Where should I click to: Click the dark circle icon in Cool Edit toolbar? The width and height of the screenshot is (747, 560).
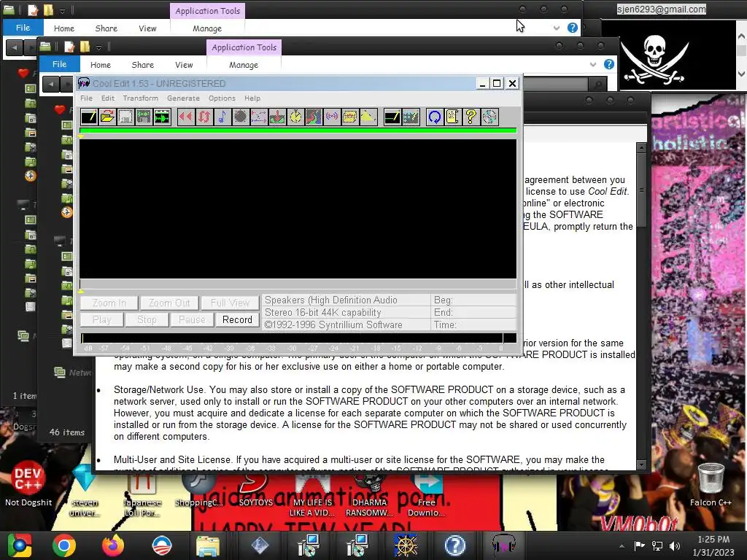240,117
